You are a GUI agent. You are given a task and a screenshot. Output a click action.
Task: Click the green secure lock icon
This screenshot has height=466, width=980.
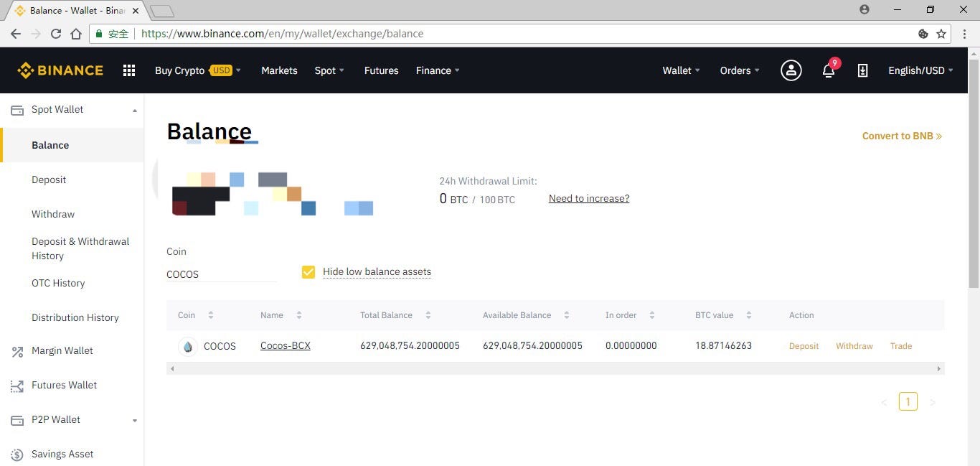tap(99, 34)
